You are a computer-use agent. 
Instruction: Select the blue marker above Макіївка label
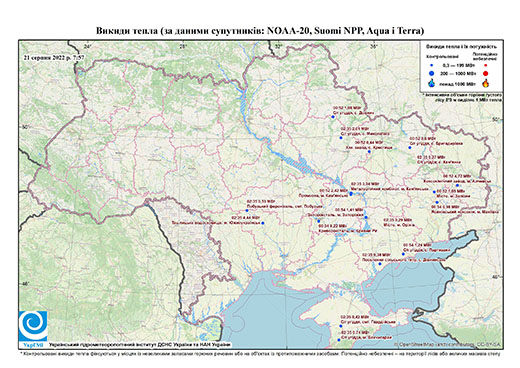(437, 202)
